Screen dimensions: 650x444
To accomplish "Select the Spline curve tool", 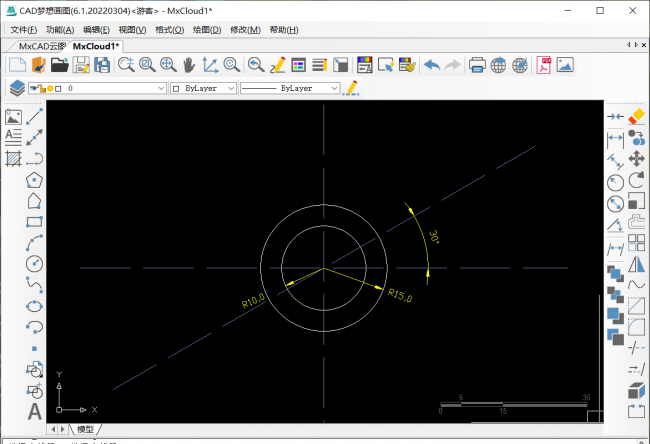I will (34, 285).
